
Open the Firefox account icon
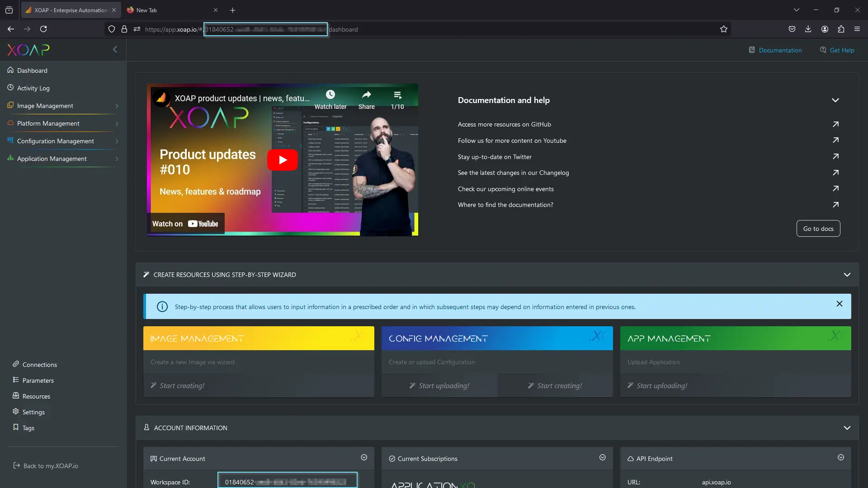pos(825,29)
